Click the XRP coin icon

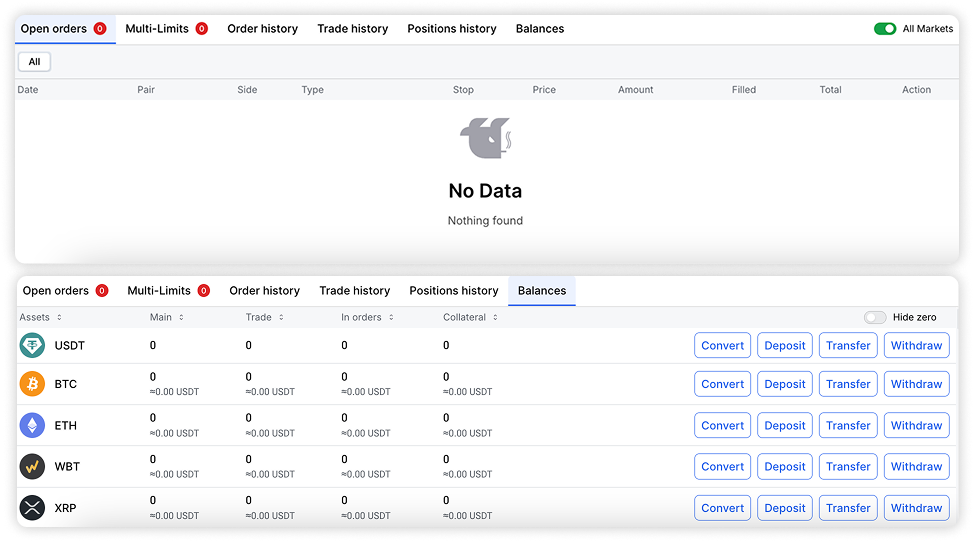coord(32,508)
